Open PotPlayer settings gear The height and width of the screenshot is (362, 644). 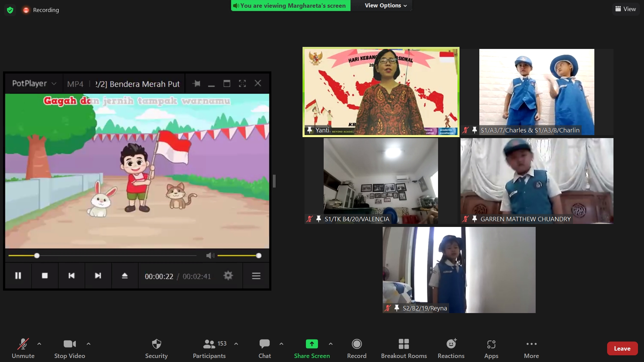tap(228, 276)
